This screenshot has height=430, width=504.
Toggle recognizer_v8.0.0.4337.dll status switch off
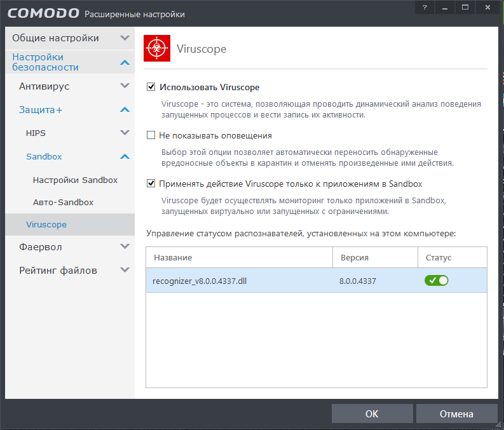click(436, 280)
